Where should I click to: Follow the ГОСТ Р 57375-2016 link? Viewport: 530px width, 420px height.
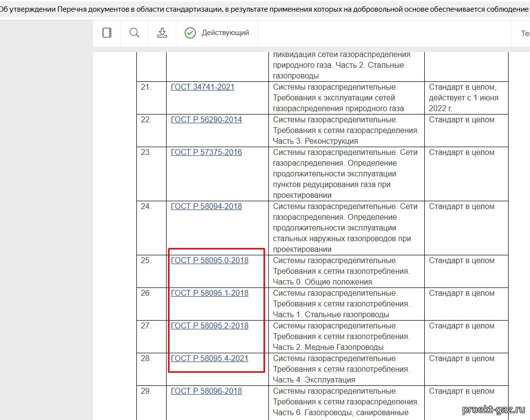click(x=206, y=153)
